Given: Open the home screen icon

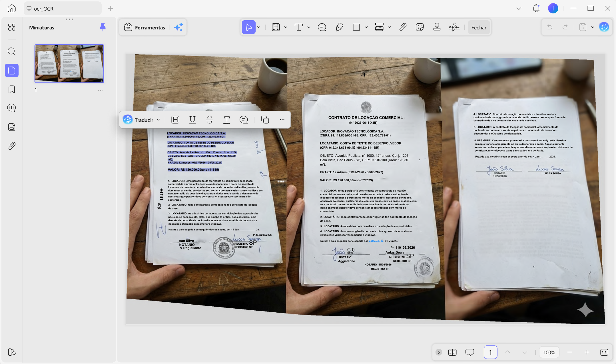Looking at the screenshot, I should (x=12, y=8).
